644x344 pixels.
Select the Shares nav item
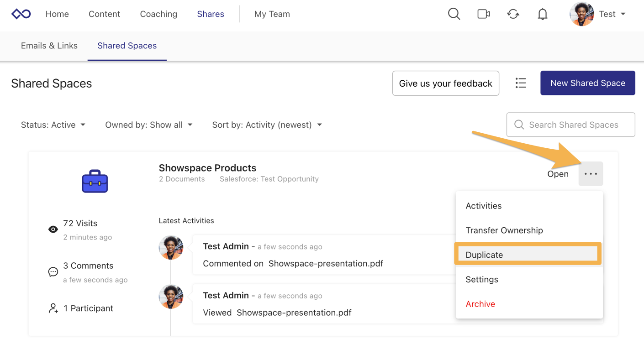(211, 14)
